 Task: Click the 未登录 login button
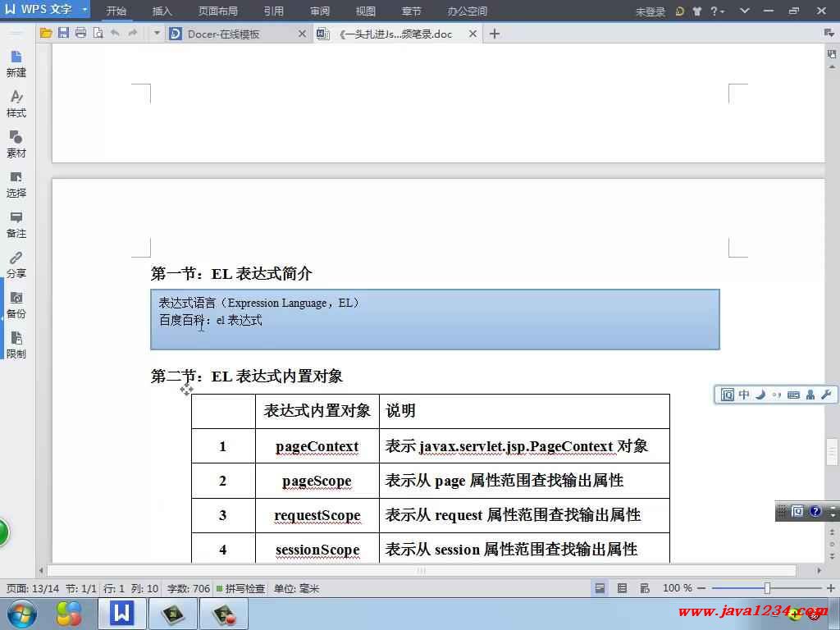(650, 11)
